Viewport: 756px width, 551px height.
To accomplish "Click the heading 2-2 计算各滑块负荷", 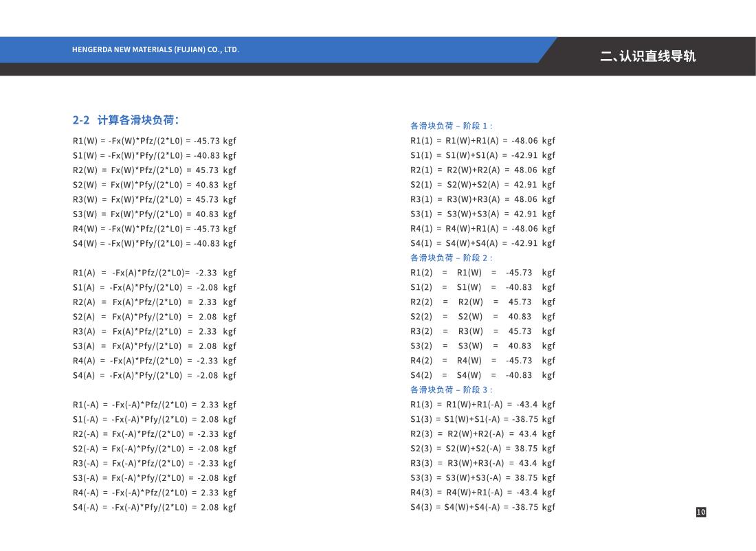I will point(126,120).
